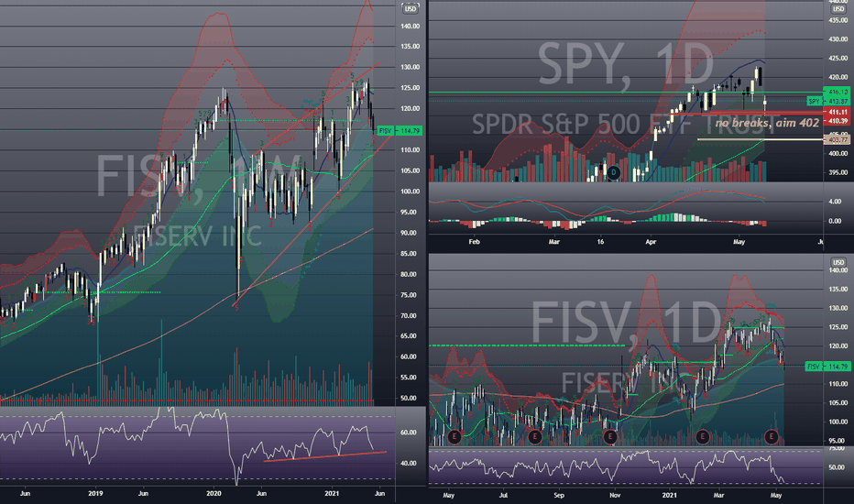
Task: Click 130.00 on FISV monthly price axis
Action: coord(411,67)
